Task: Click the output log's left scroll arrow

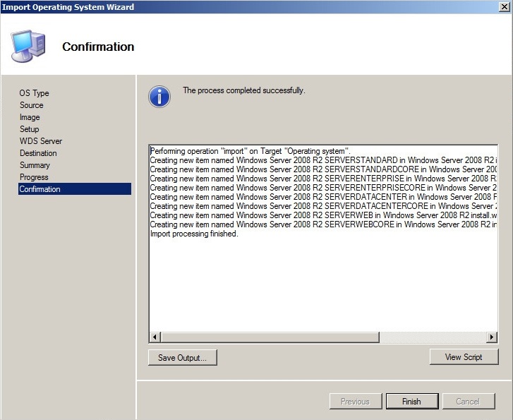Action: [155, 337]
